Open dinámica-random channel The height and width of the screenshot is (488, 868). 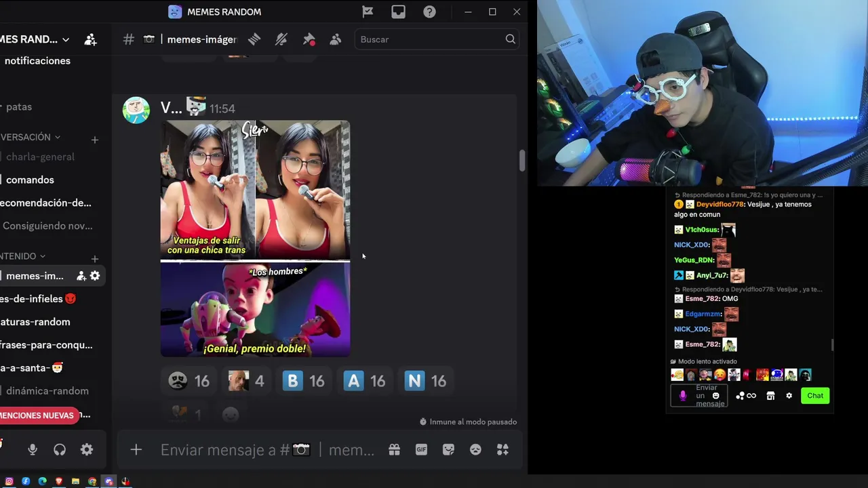pyautogui.click(x=47, y=391)
